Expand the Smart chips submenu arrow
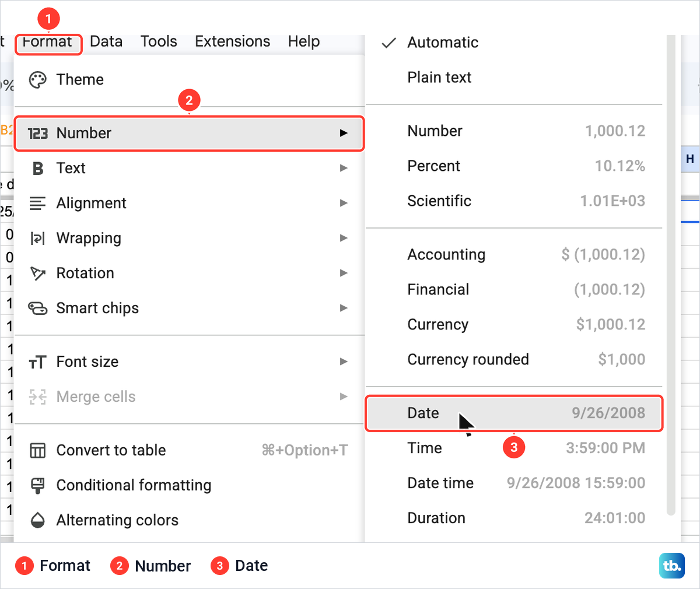The height and width of the screenshot is (589, 700). (x=344, y=308)
